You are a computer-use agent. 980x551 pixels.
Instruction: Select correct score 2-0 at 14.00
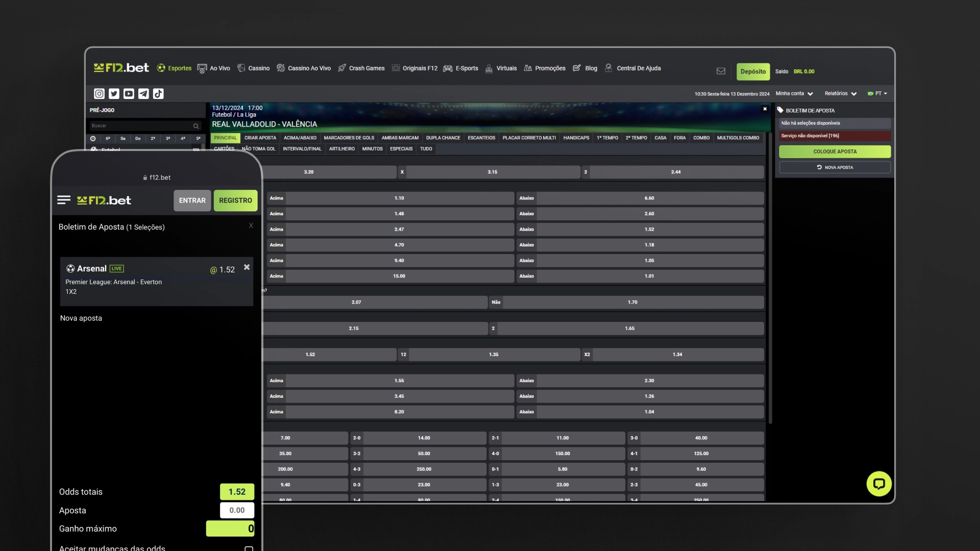[418, 438]
